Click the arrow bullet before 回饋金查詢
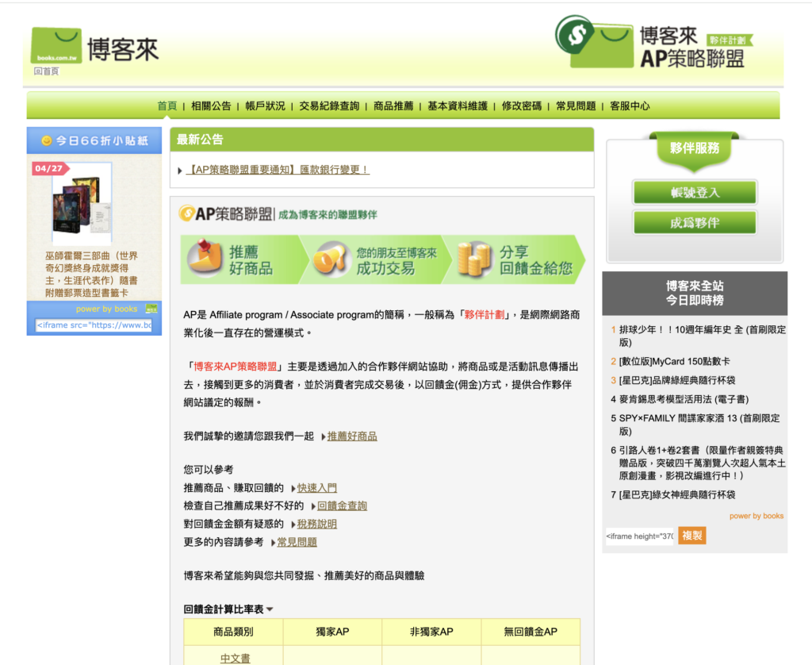 313,506
